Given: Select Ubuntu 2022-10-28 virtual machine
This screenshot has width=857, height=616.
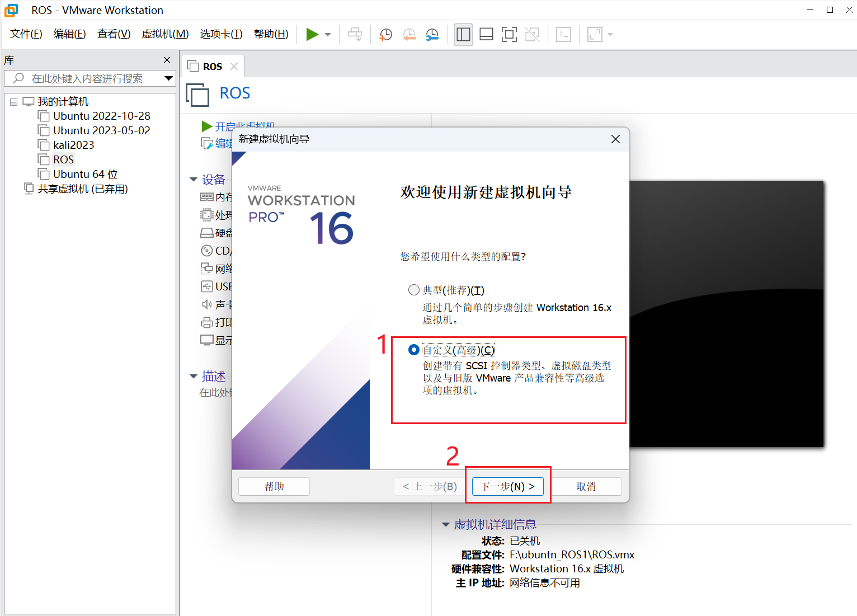Looking at the screenshot, I should coord(101,116).
